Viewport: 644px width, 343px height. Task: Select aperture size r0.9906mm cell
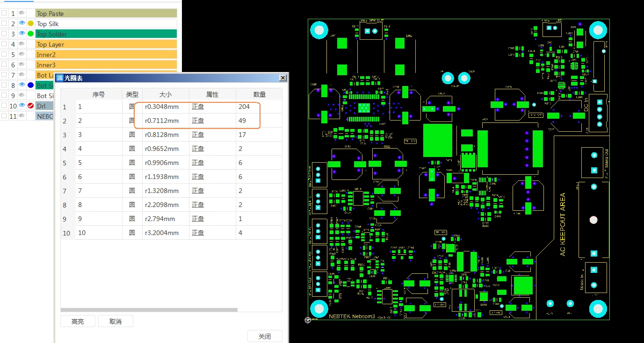[x=166, y=163]
